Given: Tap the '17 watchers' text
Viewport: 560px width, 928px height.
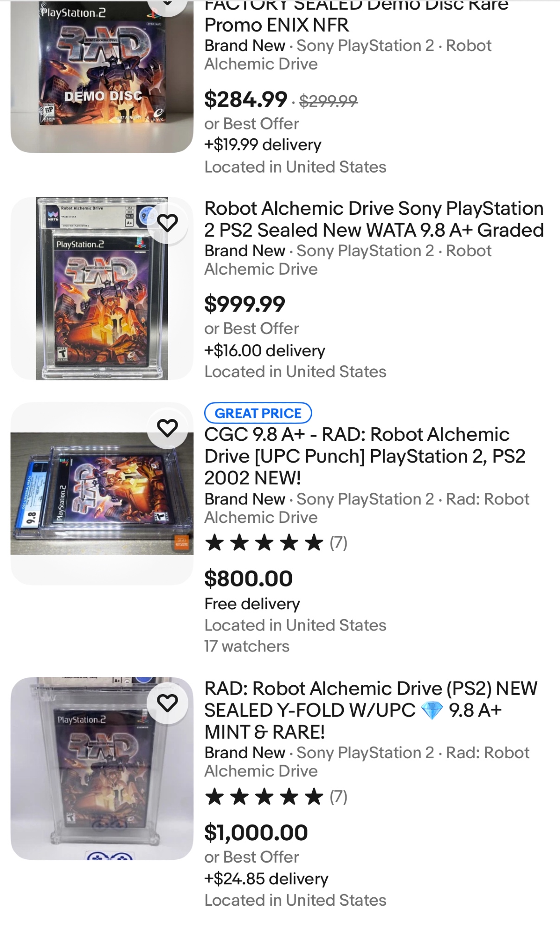Looking at the screenshot, I should point(247,646).
